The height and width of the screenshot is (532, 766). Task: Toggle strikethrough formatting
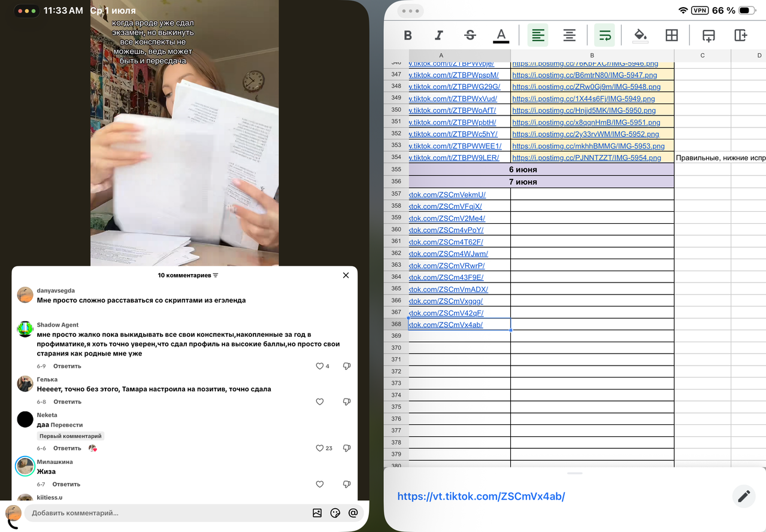click(x=470, y=35)
